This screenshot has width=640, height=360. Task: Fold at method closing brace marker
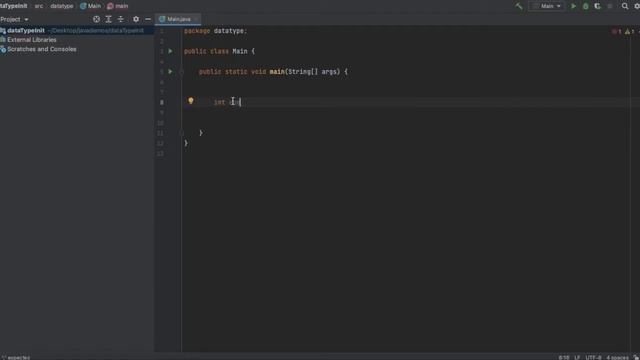tap(182, 133)
